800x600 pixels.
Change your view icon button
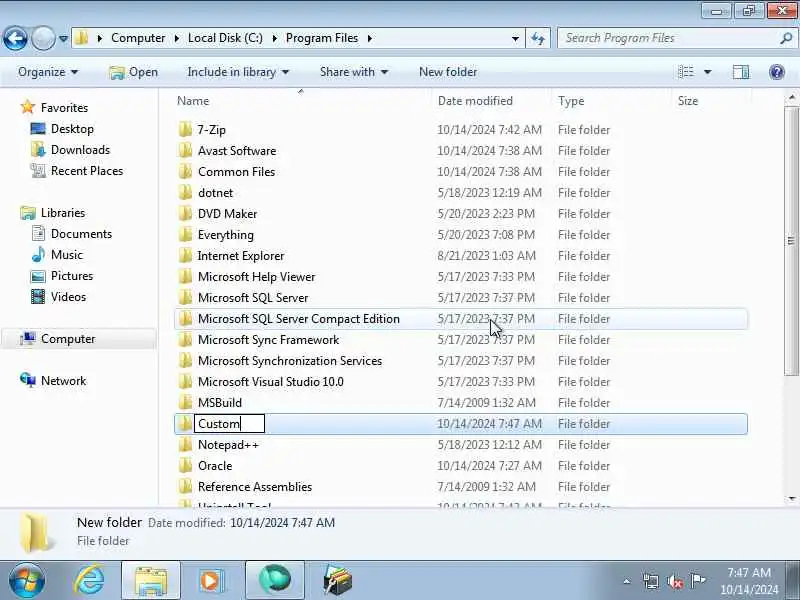click(x=686, y=72)
